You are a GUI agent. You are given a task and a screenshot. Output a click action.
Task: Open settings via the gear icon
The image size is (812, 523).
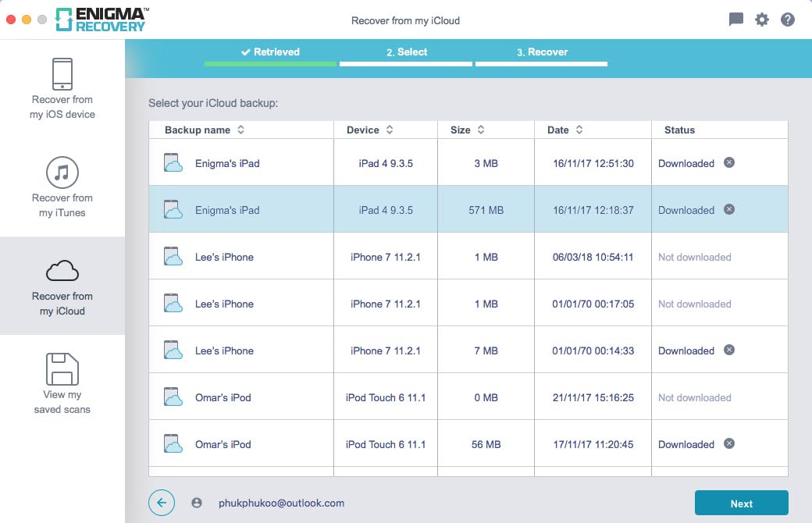762,20
